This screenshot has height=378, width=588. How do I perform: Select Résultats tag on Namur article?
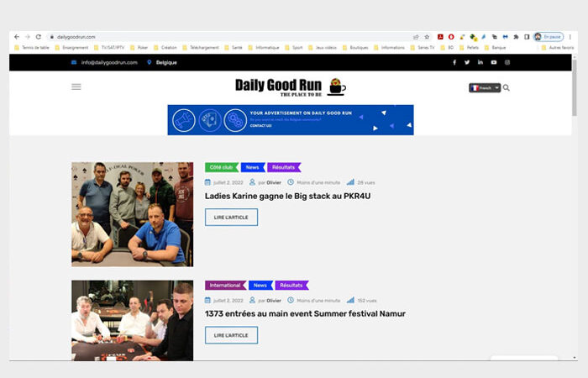291,286
